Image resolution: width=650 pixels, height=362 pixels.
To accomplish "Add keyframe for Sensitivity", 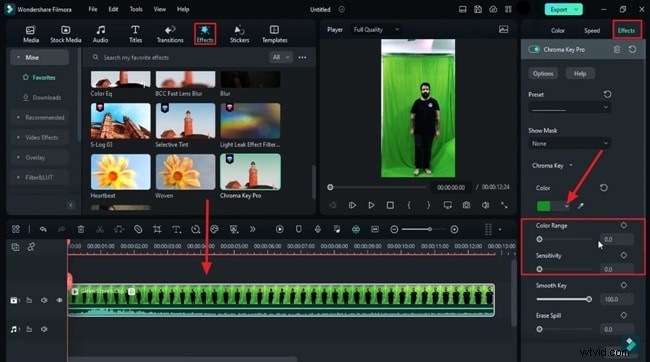I will 624,255.
